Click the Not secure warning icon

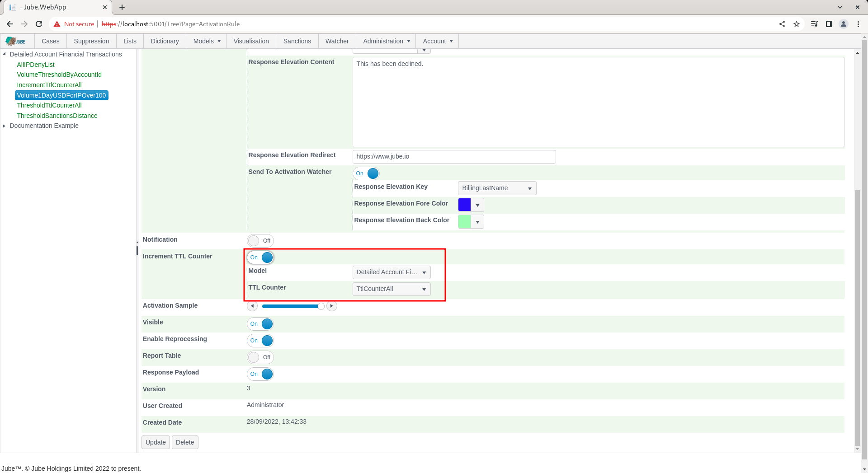click(57, 24)
